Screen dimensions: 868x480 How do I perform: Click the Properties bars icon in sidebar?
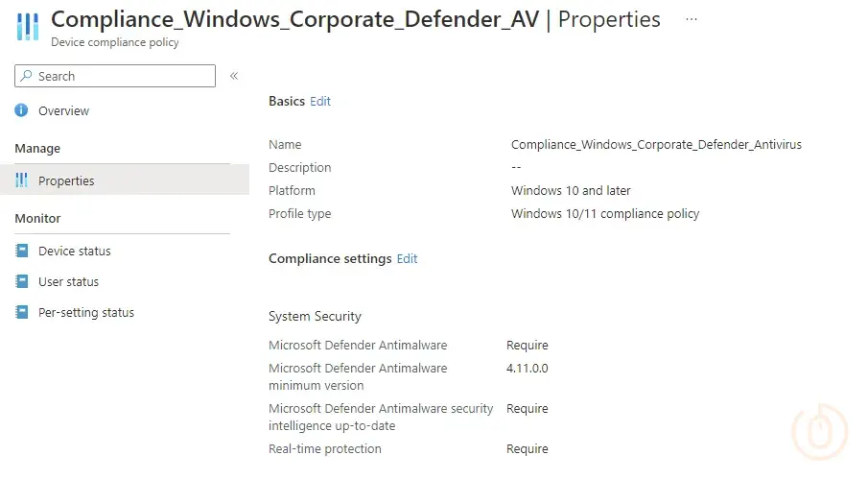[x=22, y=181]
